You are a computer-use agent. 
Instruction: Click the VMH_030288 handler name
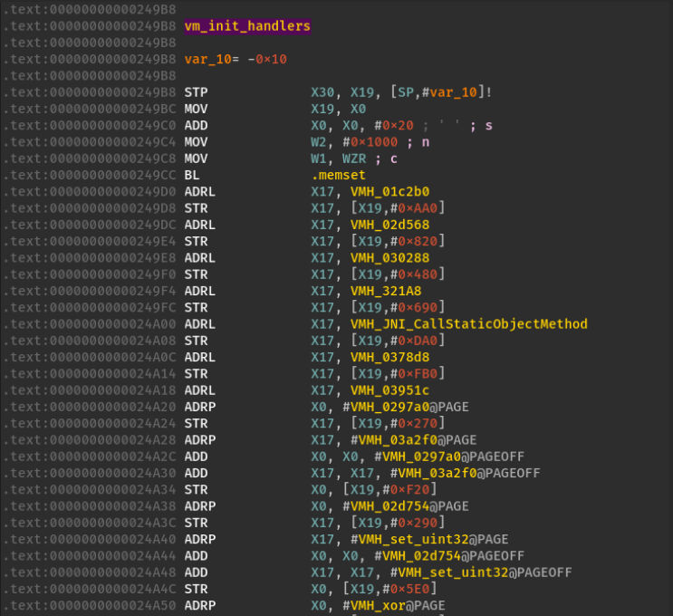pos(389,258)
